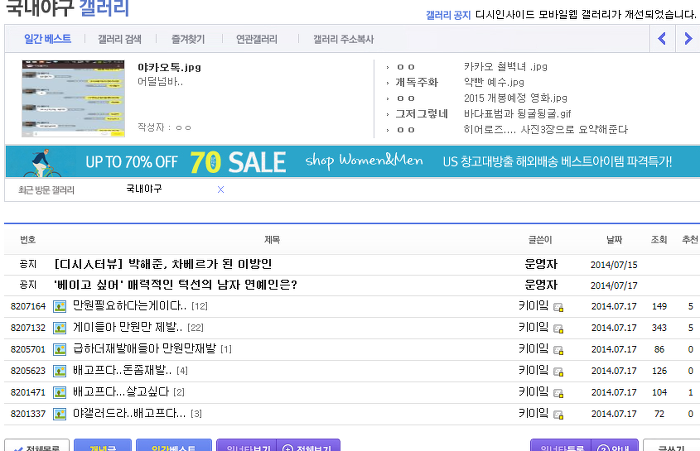Click the author 키이밍 on post 8207164
Image resolution: width=700 pixels, height=451 pixels.
coord(533,306)
